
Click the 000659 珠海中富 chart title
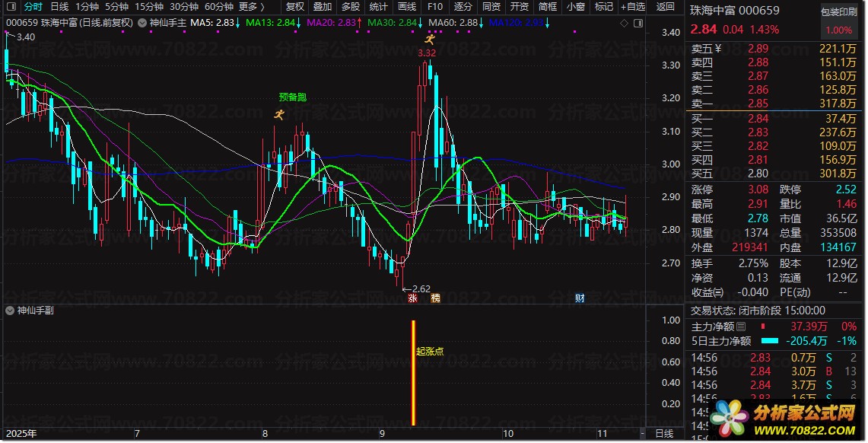[70, 23]
